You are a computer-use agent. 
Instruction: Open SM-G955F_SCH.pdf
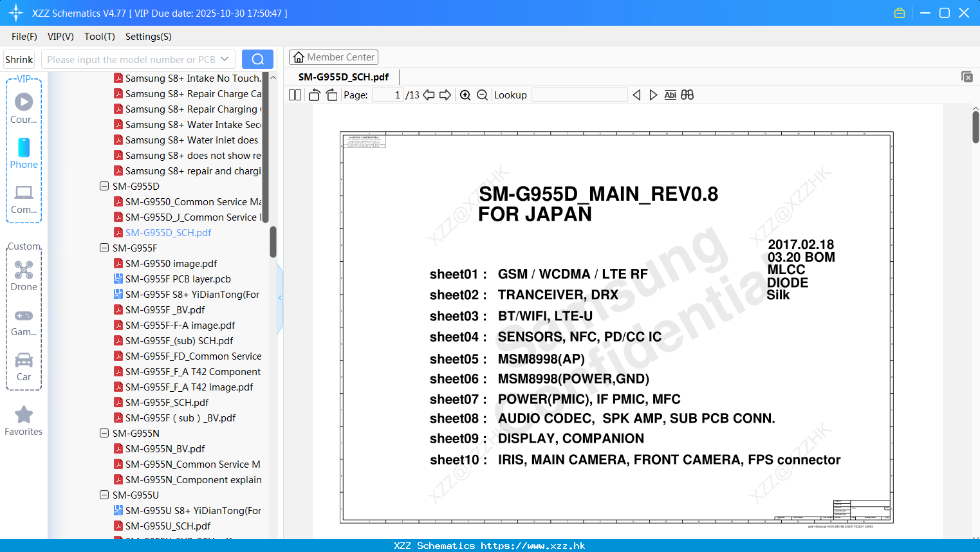(x=167, y=402)
